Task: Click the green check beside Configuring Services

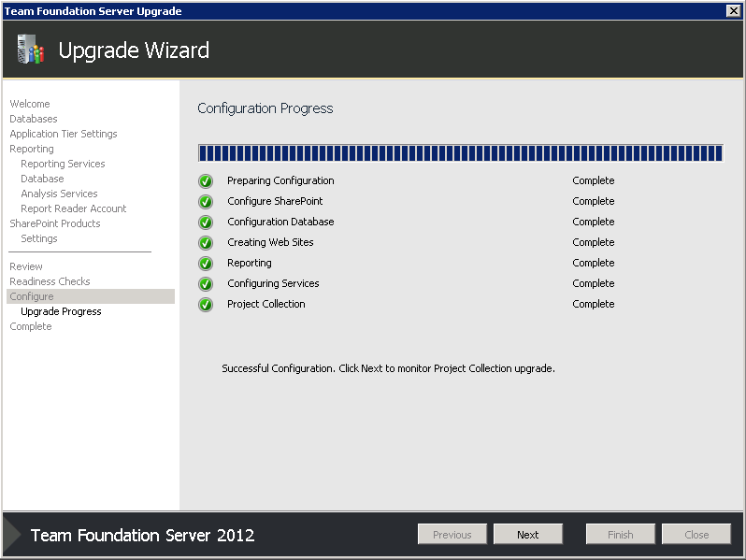Action: pyautogui.click(x=206, y=283)
